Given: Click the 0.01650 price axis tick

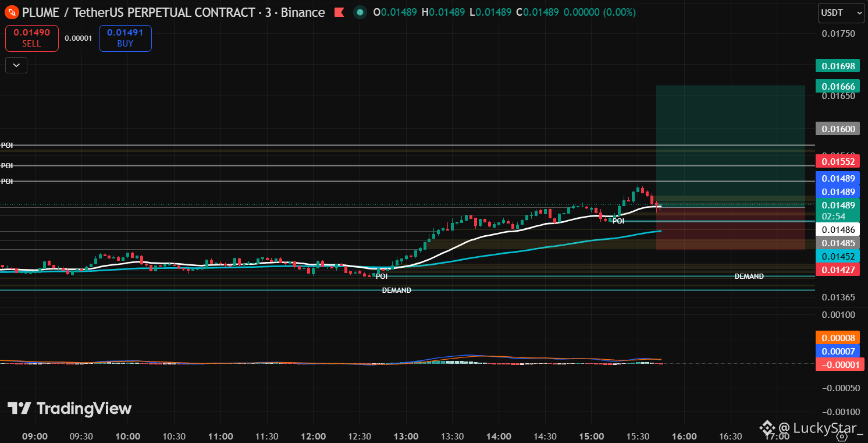Looking at the screenshot, I should tap(838, 96).
